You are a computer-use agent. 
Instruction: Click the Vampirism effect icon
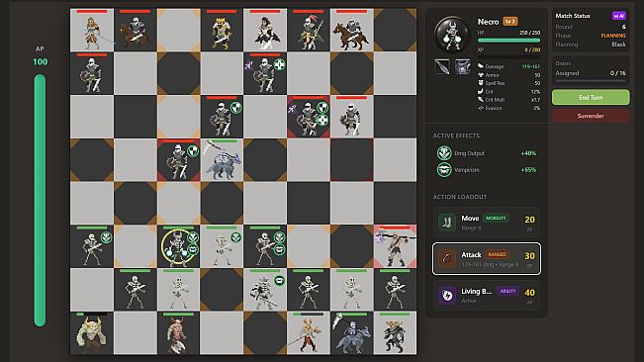pos(444,169)
